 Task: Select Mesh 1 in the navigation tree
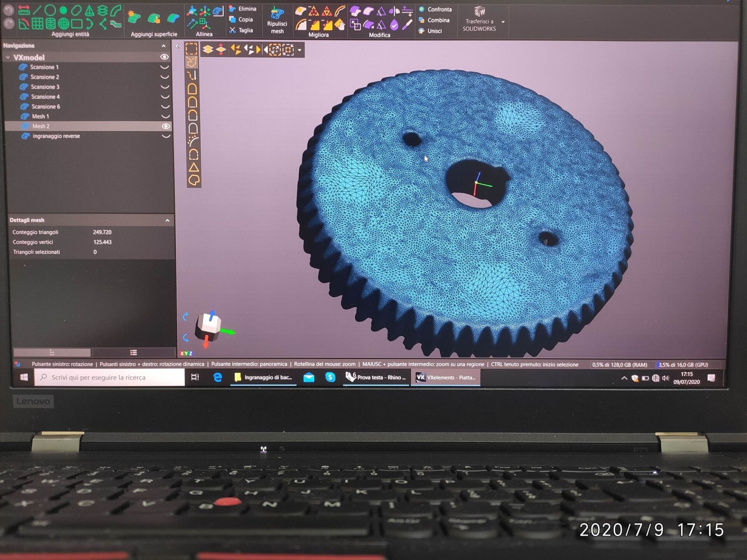point(40,116)
